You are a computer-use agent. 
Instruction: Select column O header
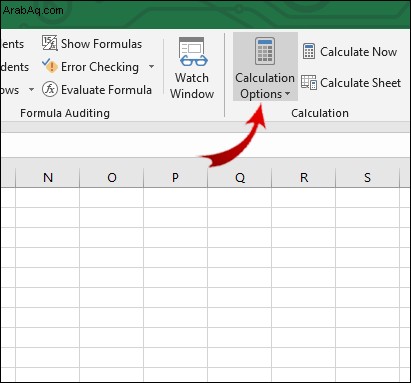tap(112, 177)
